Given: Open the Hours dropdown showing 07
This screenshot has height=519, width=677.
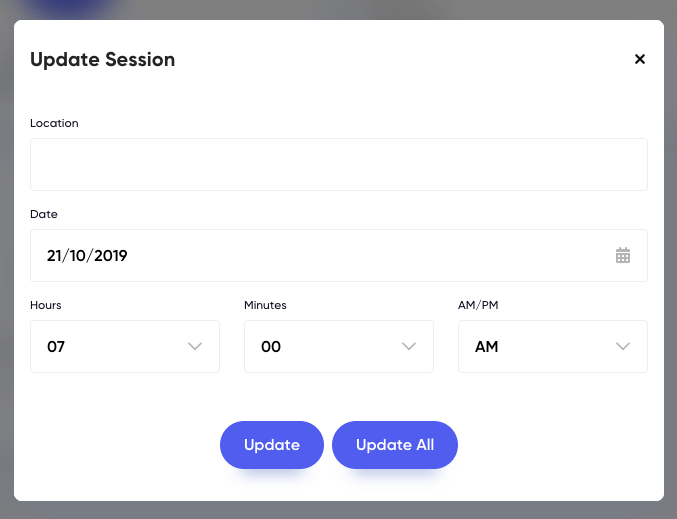Looking at the screenshot, I should (125, 346).
